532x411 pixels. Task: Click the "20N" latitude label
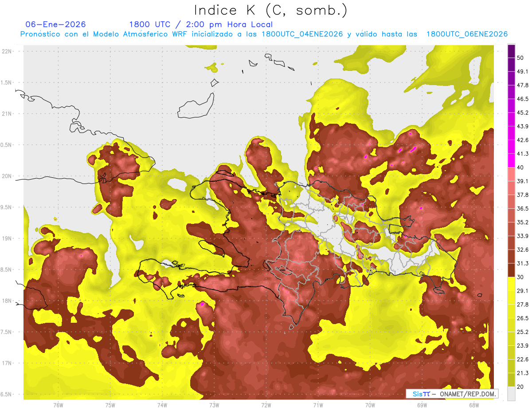tap(8, 176)
